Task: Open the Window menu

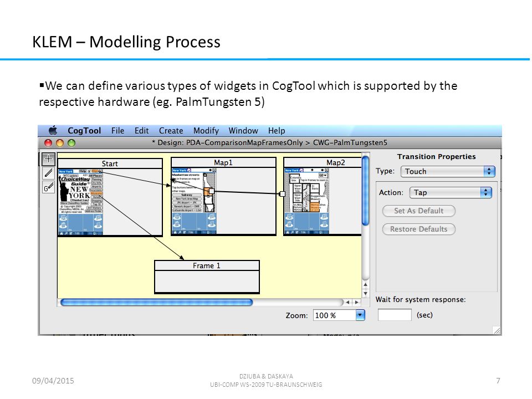Action: 243,131
